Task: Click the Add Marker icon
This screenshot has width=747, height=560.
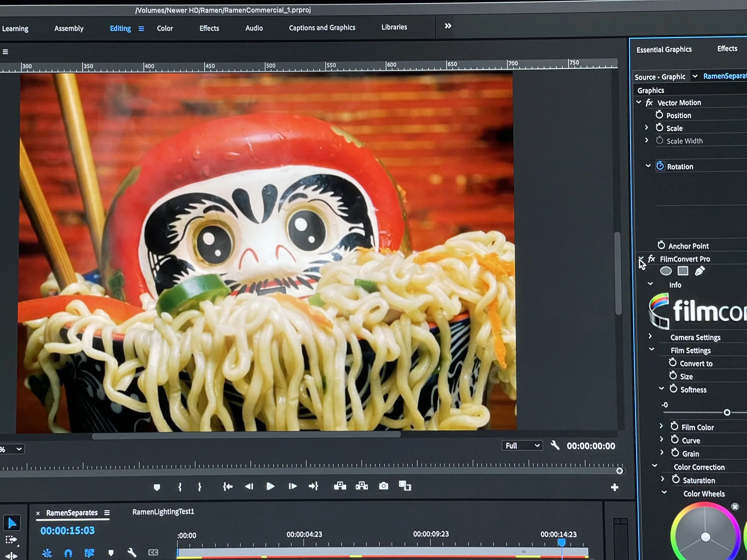Action: tap(157, 487)
